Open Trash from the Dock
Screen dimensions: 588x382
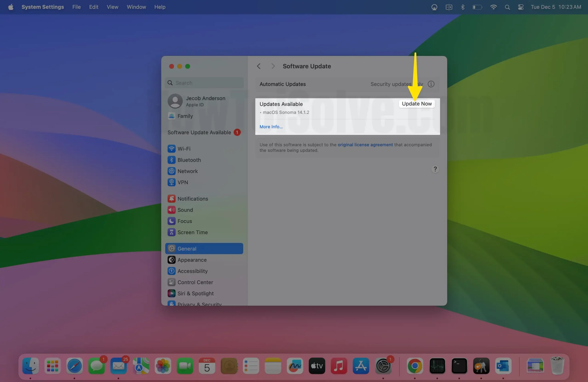(x=557, y=366)
